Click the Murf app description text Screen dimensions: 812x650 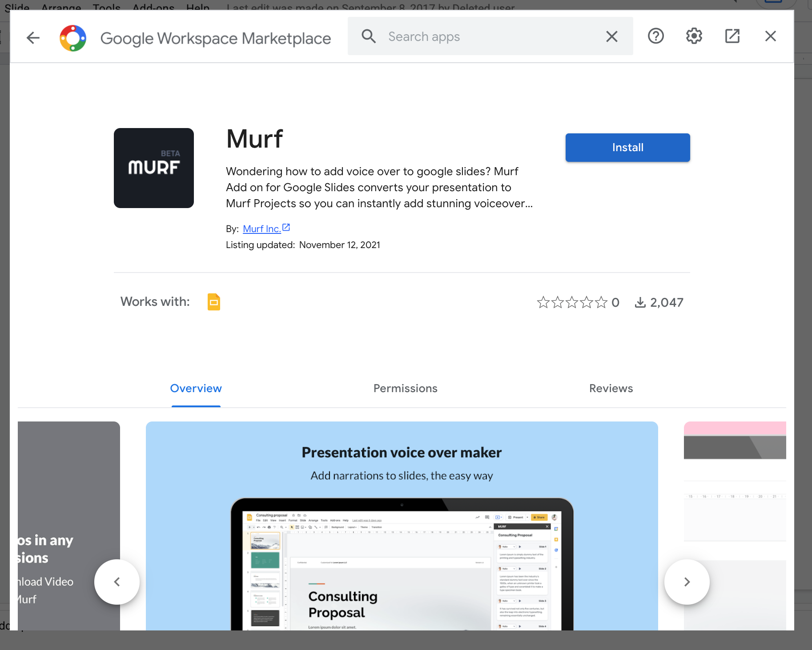coord(379,188)
